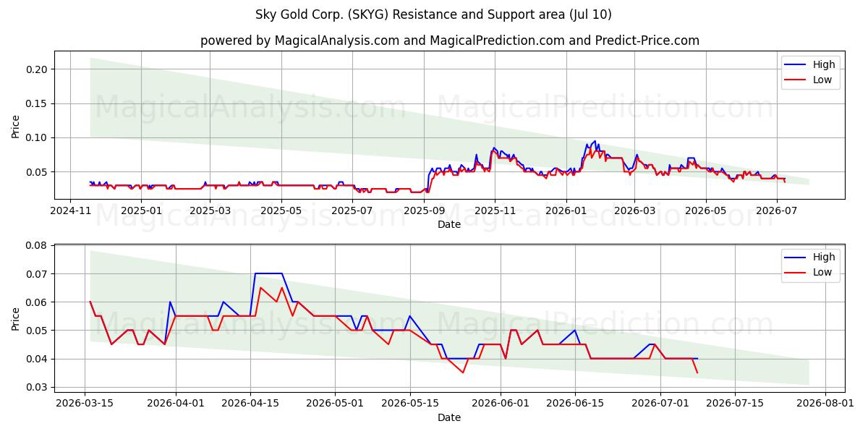Click the '2026-04-15' tick label
868x434 pixels.
tap(251, 403)
